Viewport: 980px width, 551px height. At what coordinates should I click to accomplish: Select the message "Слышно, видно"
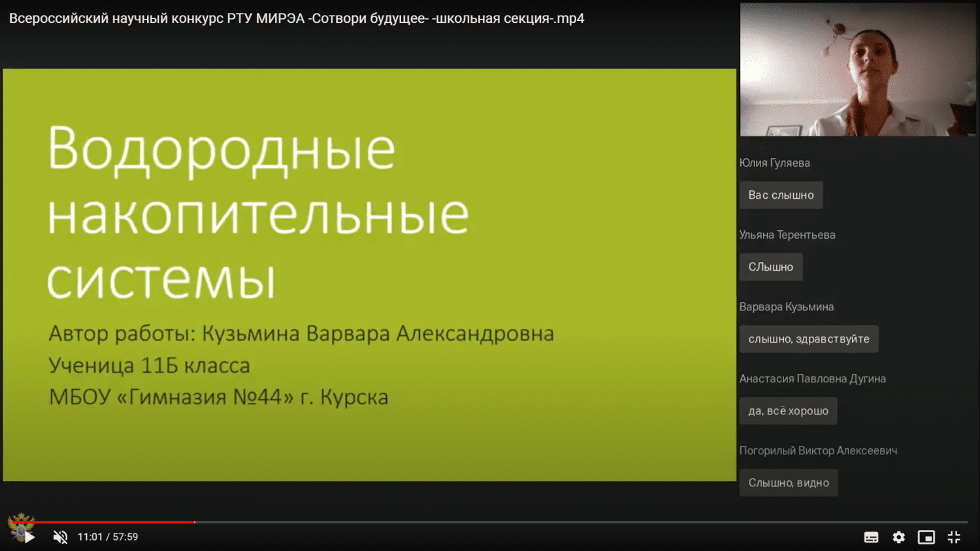tap(789, 483)
